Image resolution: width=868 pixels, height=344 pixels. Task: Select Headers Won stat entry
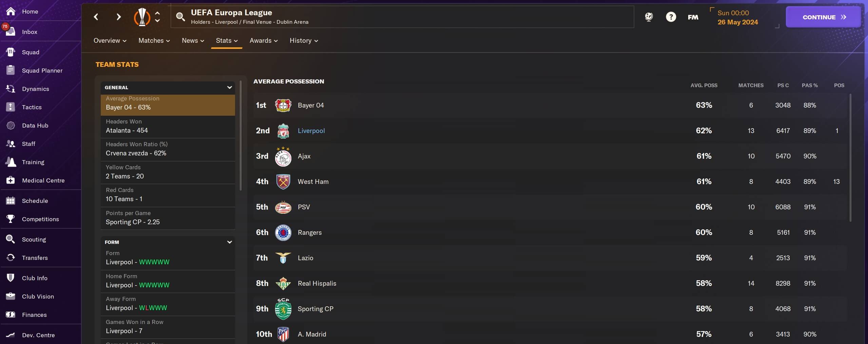[x=168, y=126]
